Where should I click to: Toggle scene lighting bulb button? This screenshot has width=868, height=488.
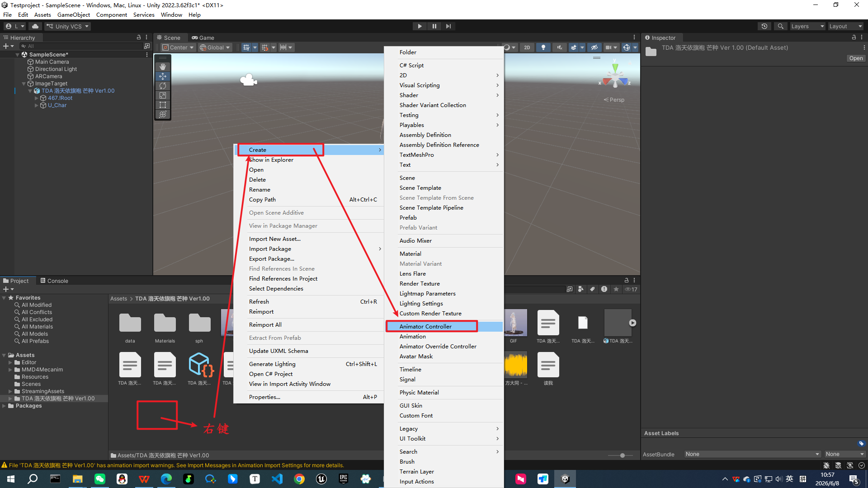pyautogui.click(x=543, y=47)
